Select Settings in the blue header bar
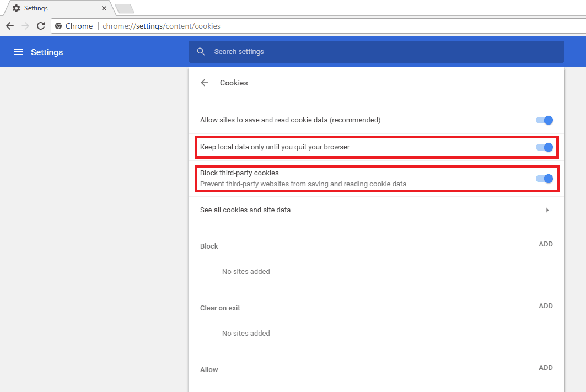This screenshot has width=586, height=392. click(x=47, y=52)
